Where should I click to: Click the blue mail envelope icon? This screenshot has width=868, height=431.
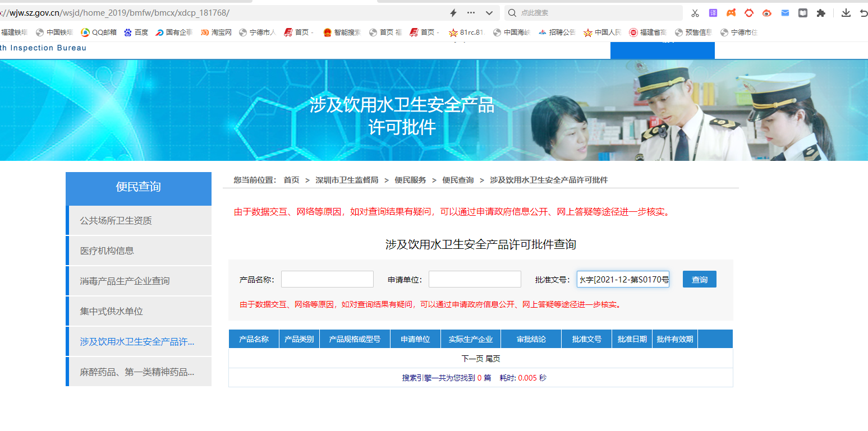click(x=785, y=13)
